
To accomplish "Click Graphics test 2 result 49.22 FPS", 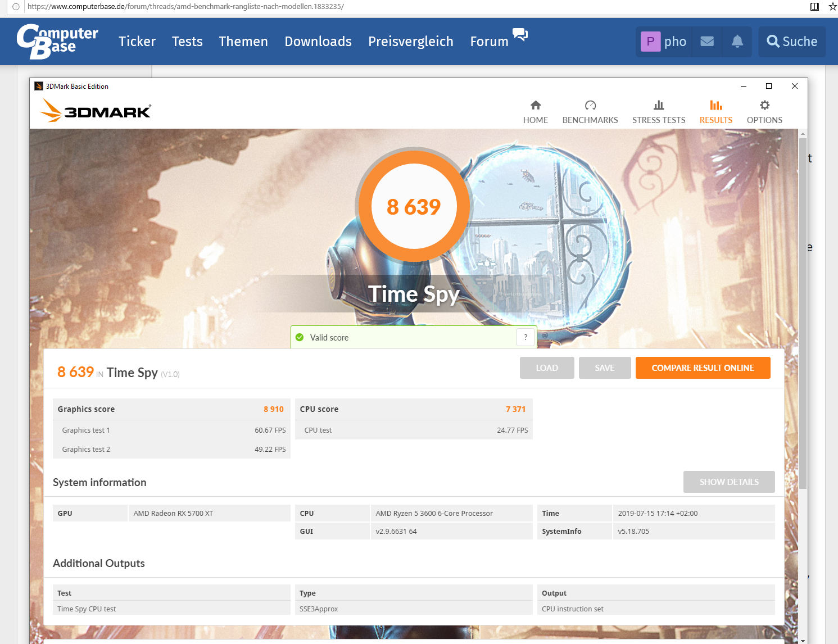I will click(x=270, y=450).
